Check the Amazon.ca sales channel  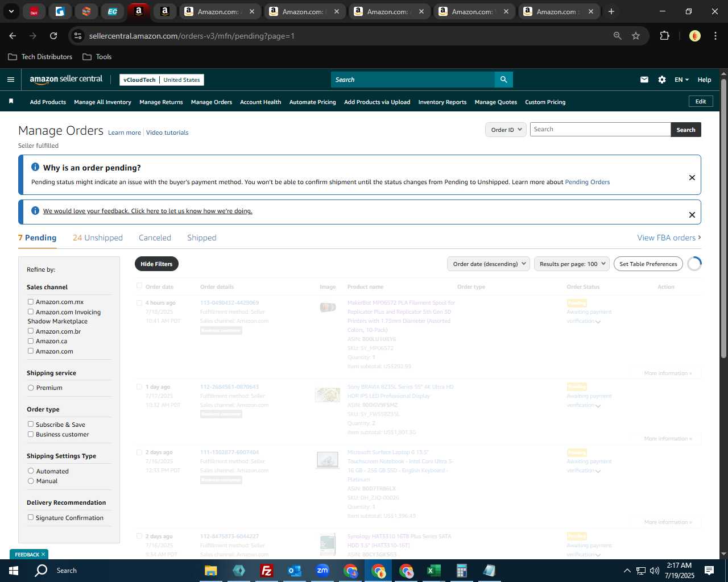pos(31,341)
